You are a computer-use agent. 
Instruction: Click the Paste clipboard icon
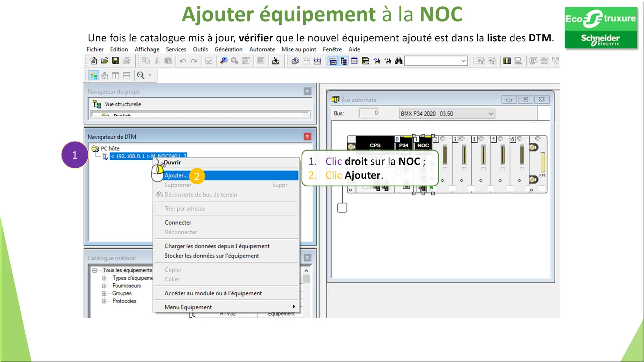[x=168, y=61]
